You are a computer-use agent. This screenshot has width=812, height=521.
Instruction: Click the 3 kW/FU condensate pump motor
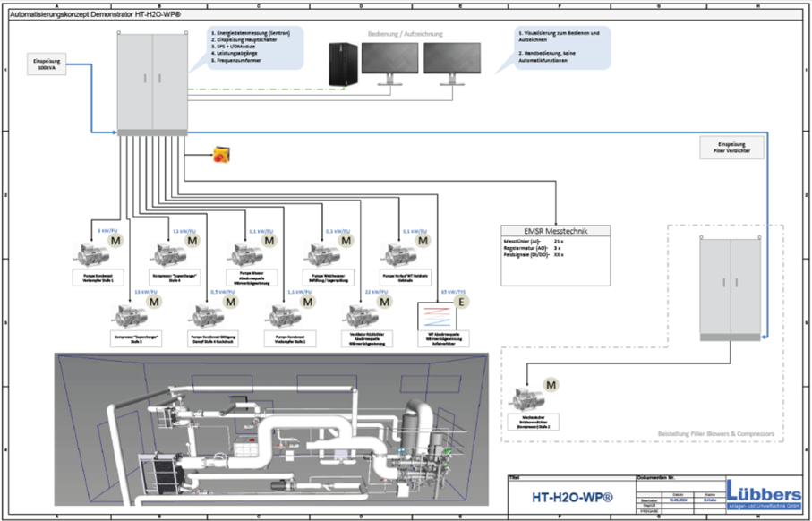[x=90, y=253]
